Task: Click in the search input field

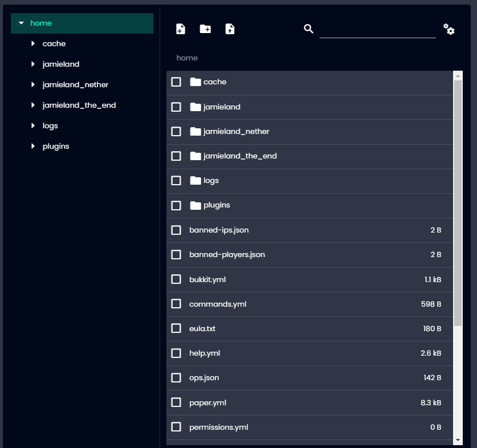Action: coord(377,30)
